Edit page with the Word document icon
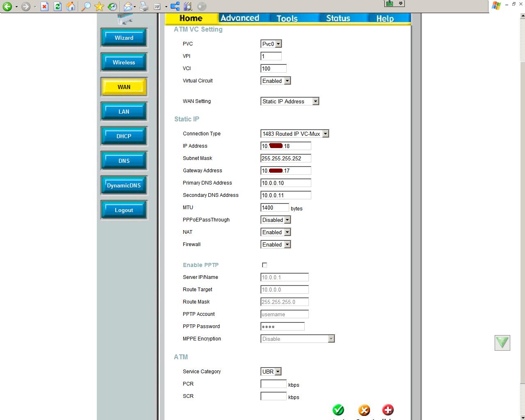This screenshot has height=420, width=525. [157, 7]
